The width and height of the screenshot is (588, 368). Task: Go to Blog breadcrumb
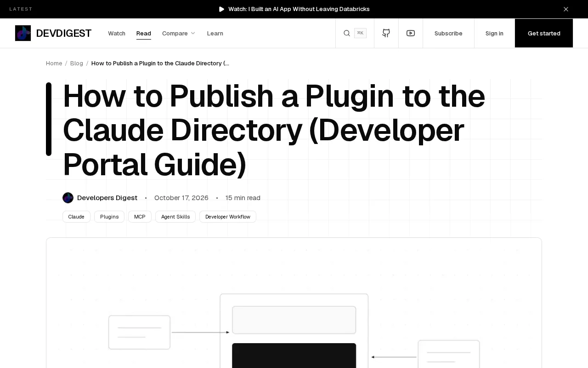(77, 63)
